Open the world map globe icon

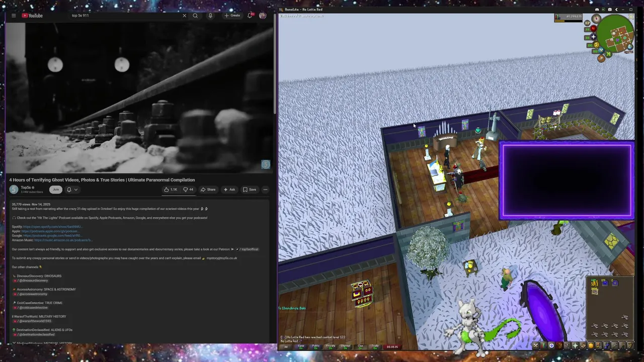630,47
